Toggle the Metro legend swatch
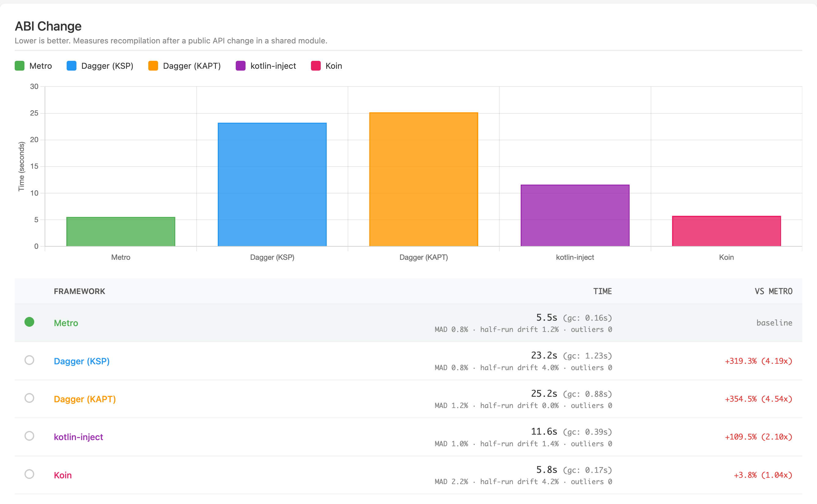 point(20,66)
